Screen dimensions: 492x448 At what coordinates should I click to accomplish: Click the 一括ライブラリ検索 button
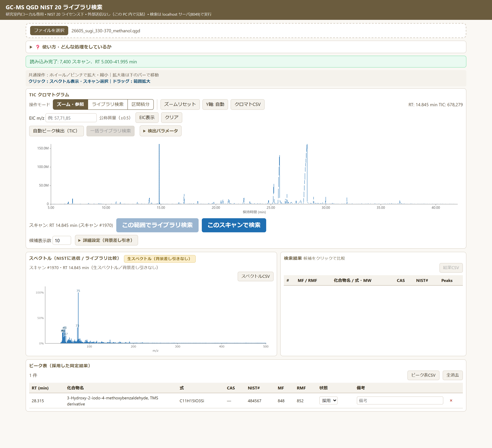point(110,131)
